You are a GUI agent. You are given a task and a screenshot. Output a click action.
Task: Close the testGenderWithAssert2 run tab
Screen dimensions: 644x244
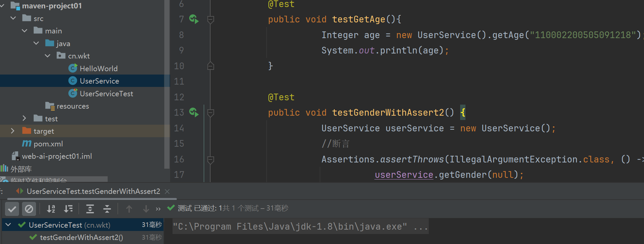168,192
